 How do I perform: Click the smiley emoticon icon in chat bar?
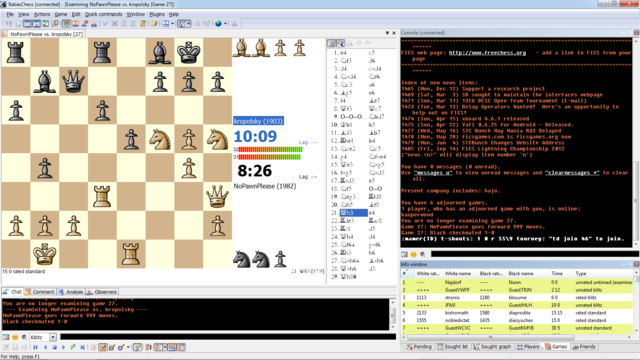[x=15, y=337]
